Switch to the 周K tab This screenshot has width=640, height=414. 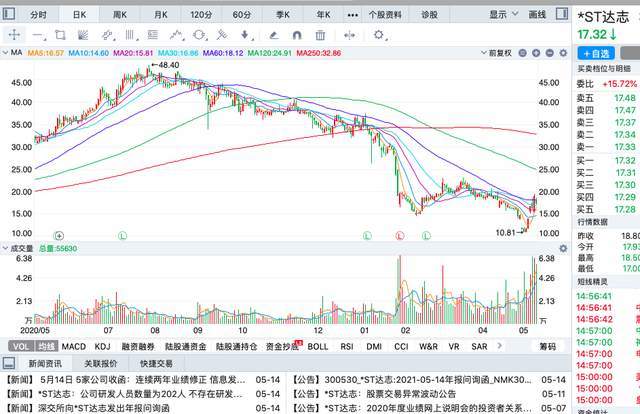pyautogui.click(x=120, y=16)
